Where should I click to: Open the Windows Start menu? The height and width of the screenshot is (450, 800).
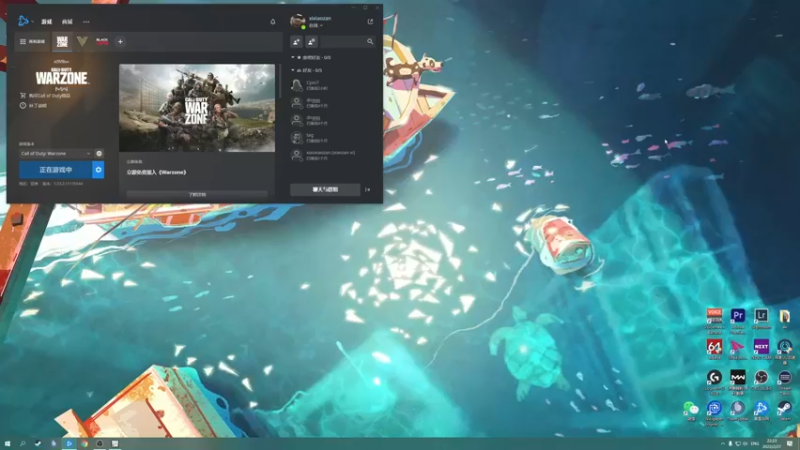pyautogui.click(x=7, y=444)
